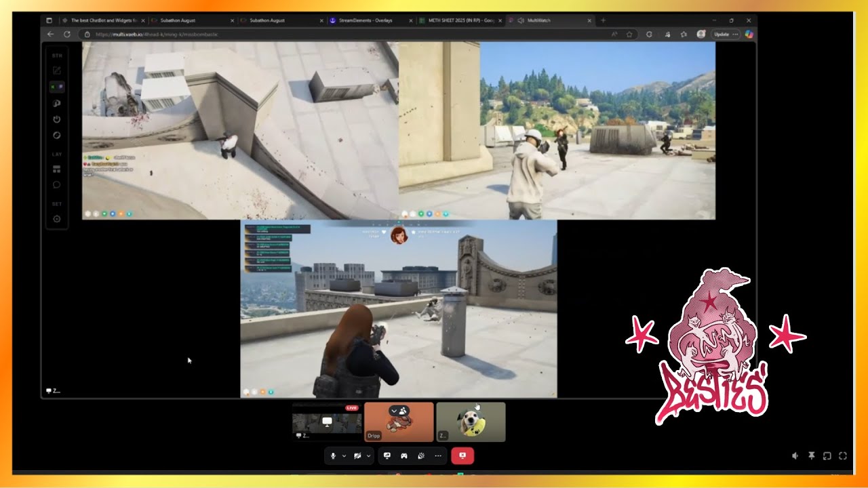Toggle the camera button in call controls

pyautogui.click(x=357, y=456)
